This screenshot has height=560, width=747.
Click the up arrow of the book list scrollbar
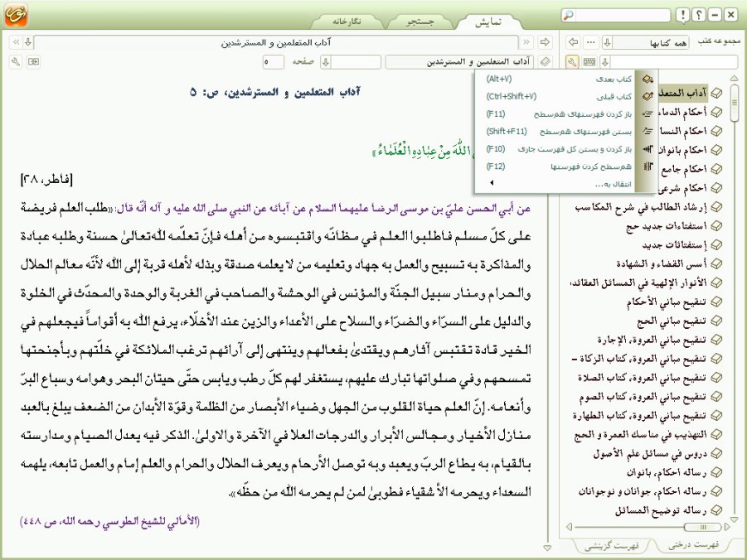coord(734,78)
